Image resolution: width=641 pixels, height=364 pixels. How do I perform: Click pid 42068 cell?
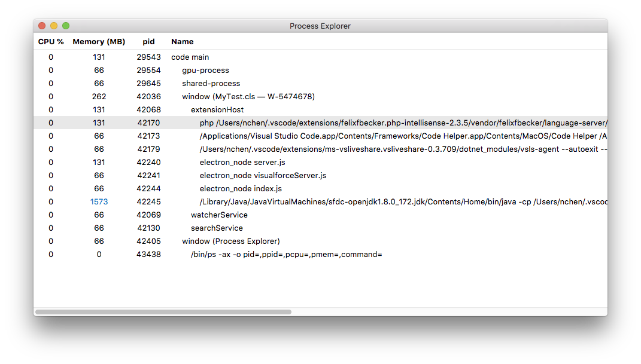148,110
